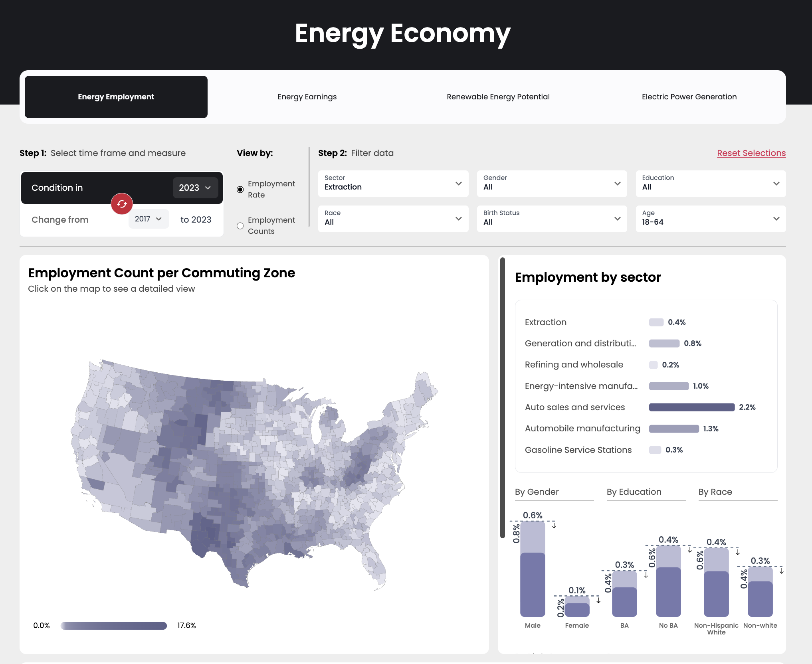
Task: Click arrow beside Non-Hispanic White bar
Action: click(738, 552)
